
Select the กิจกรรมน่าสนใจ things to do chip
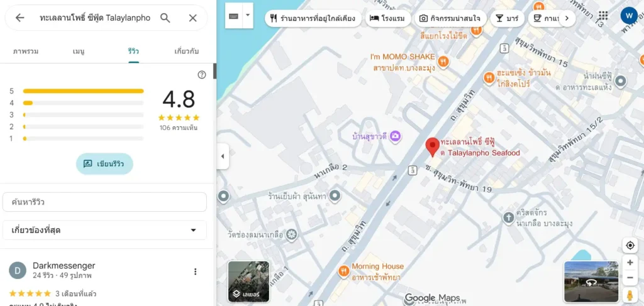[451, 18]
